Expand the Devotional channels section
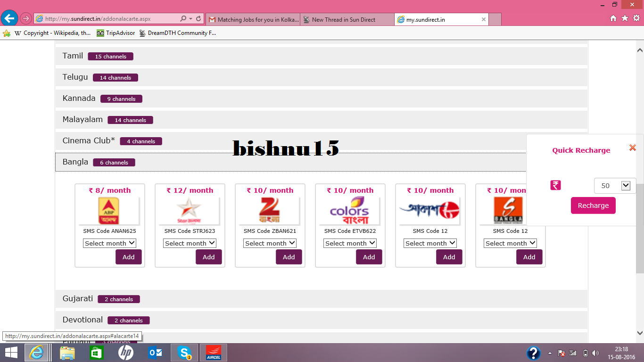The height and width of the screenshot is (362, 644). (x=321, y=320)
